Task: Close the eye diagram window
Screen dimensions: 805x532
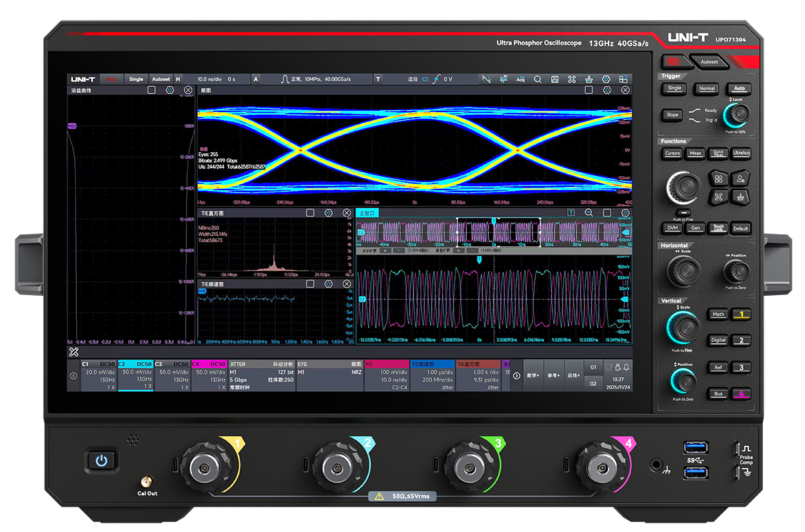Action: (x=625, y=90)
